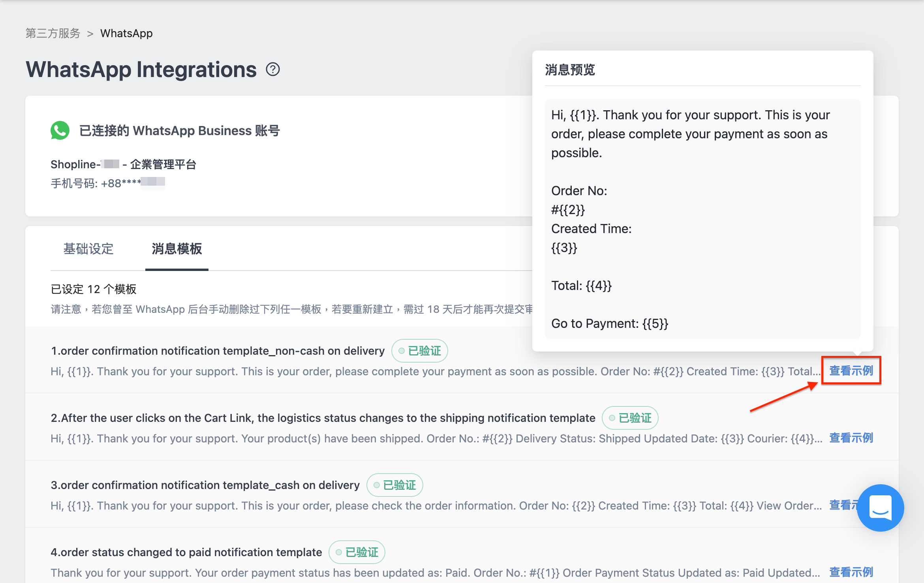Click template 2 shipping notification title
Screen dimensions: 924x583
[323, 418]
